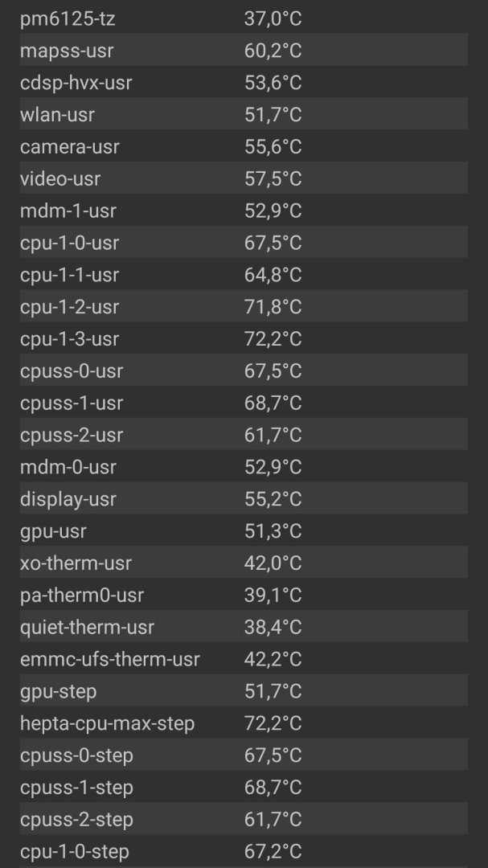Select the hepta-cpu-max-step row
The height and width of the screenshot is (868, 488).
tap(244, 723)
